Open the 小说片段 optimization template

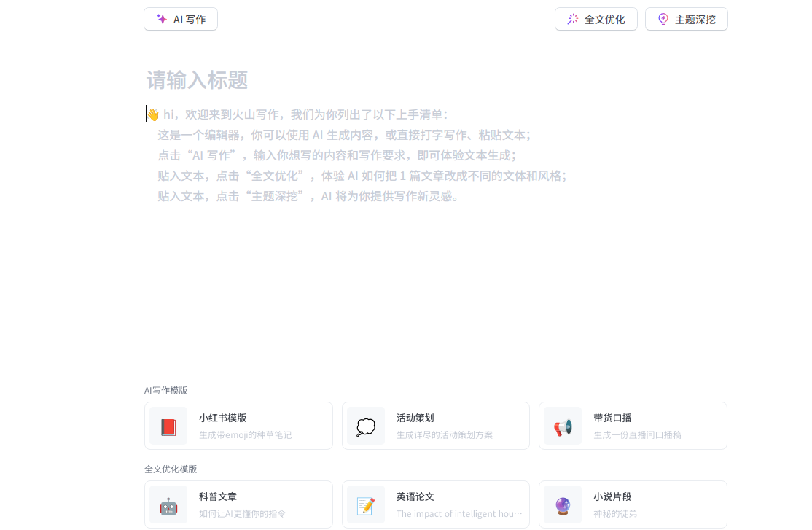click(633, 504)
